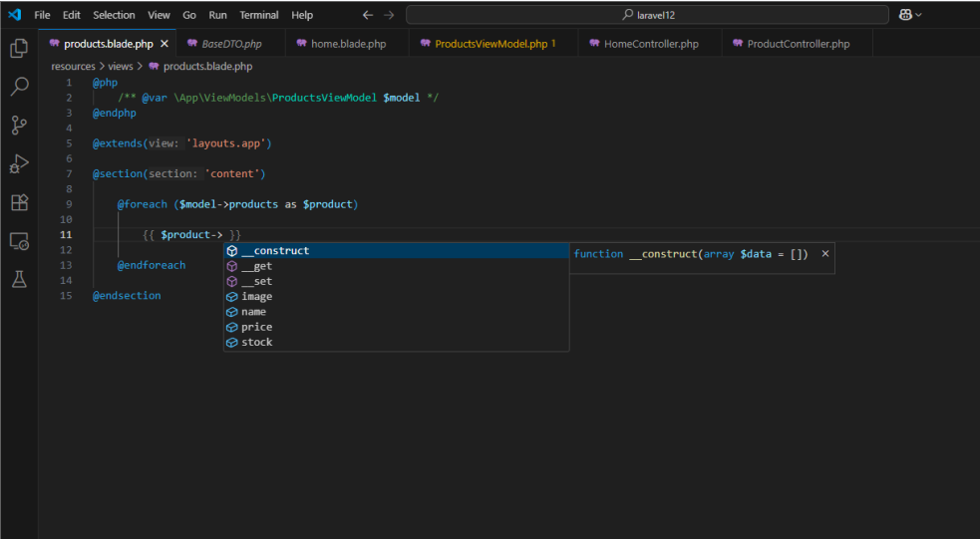Select the stock suggestion
This screenshot has width=980, height=539.
coord(396,343)
